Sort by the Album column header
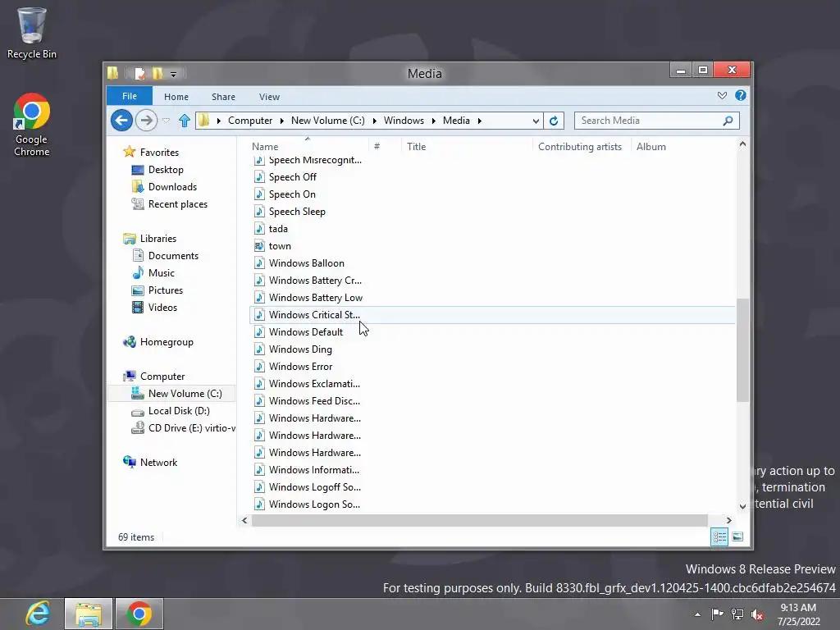The height and width of the screenshot is (630, 840). tap(683, 146)
